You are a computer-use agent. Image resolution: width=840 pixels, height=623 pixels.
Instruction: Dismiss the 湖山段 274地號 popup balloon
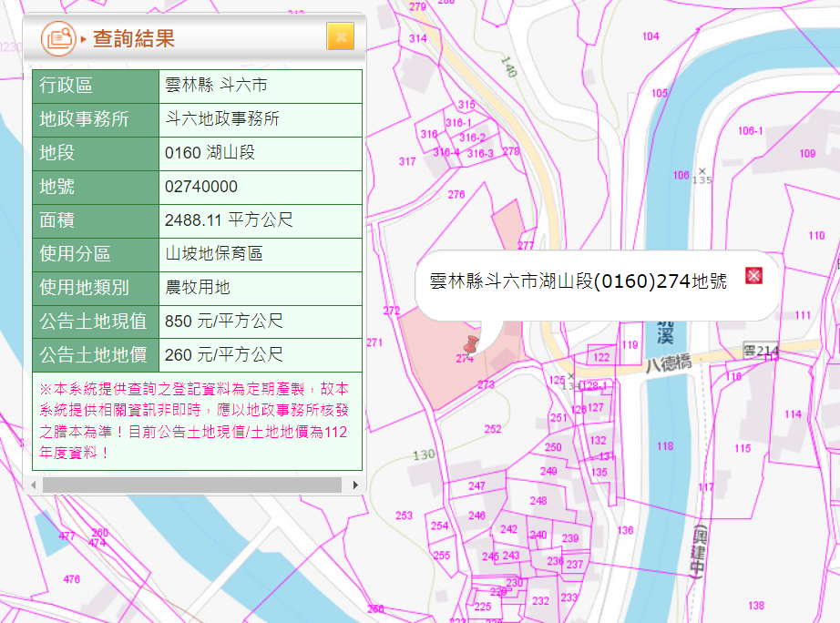point(753,276)
